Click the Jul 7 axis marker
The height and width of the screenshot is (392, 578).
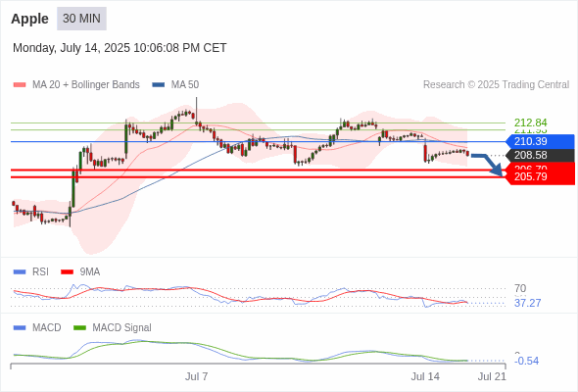[x=196, y=376]
